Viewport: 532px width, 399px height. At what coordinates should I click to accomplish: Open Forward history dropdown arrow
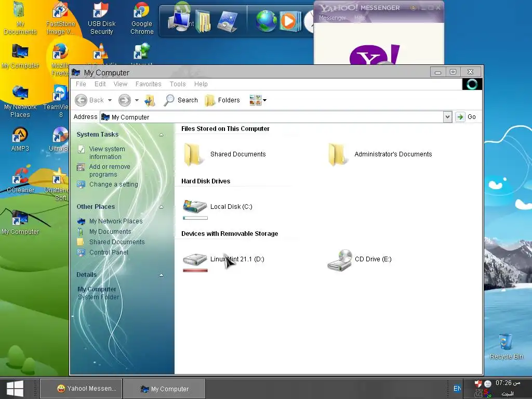(x=137, y=100)
